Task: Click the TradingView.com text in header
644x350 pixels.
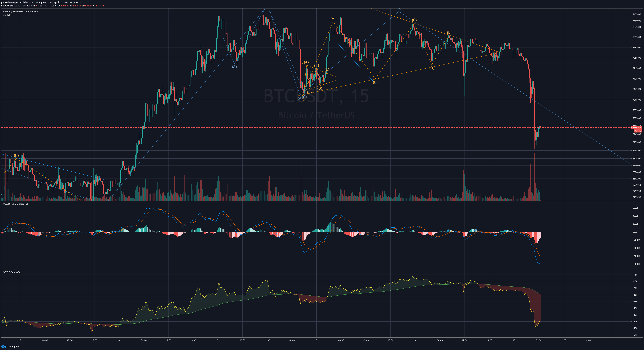Action: point(43,2)
